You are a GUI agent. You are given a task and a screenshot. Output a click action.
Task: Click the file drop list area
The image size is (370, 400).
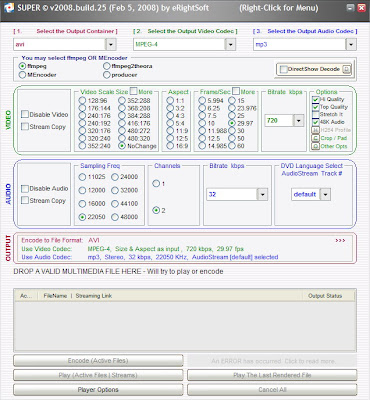click(185, 326)
